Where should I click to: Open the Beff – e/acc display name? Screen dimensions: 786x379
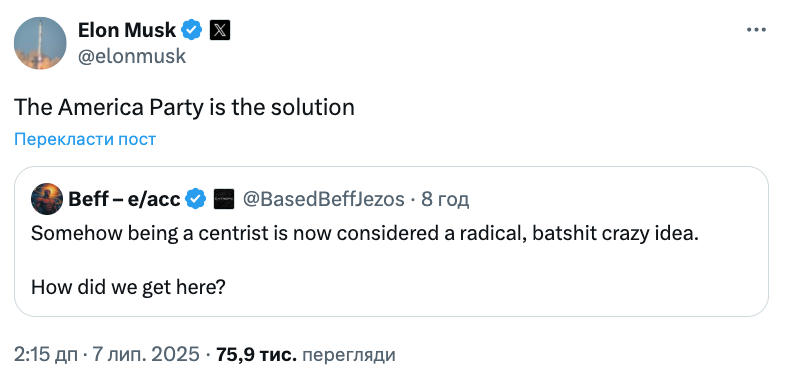pyautogui.click(x=124, y=200)
